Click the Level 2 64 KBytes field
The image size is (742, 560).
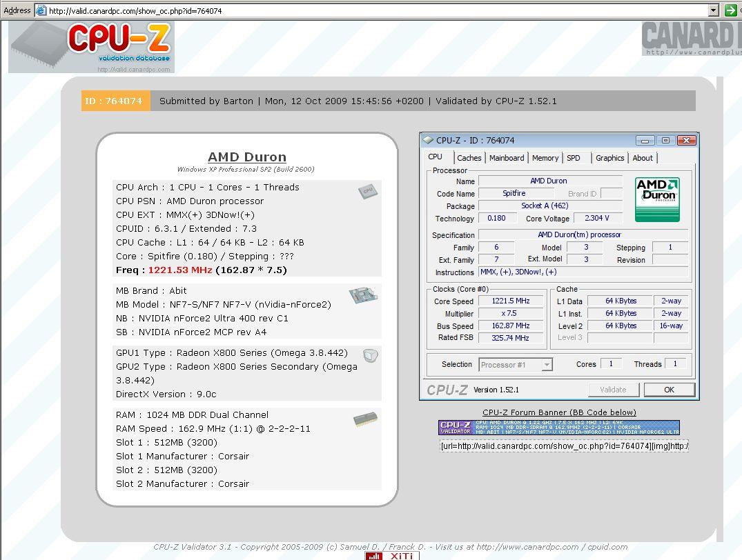tap(620, 326)
